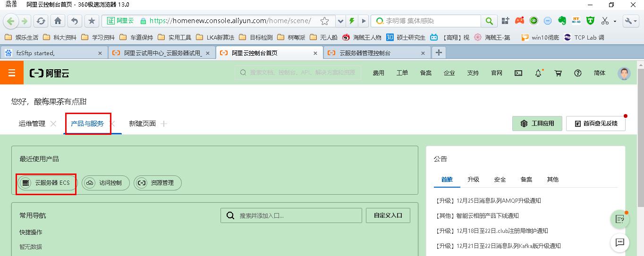Close the 运维管理 tab
This screenshot has height=256, width=644.
(53, 124)
